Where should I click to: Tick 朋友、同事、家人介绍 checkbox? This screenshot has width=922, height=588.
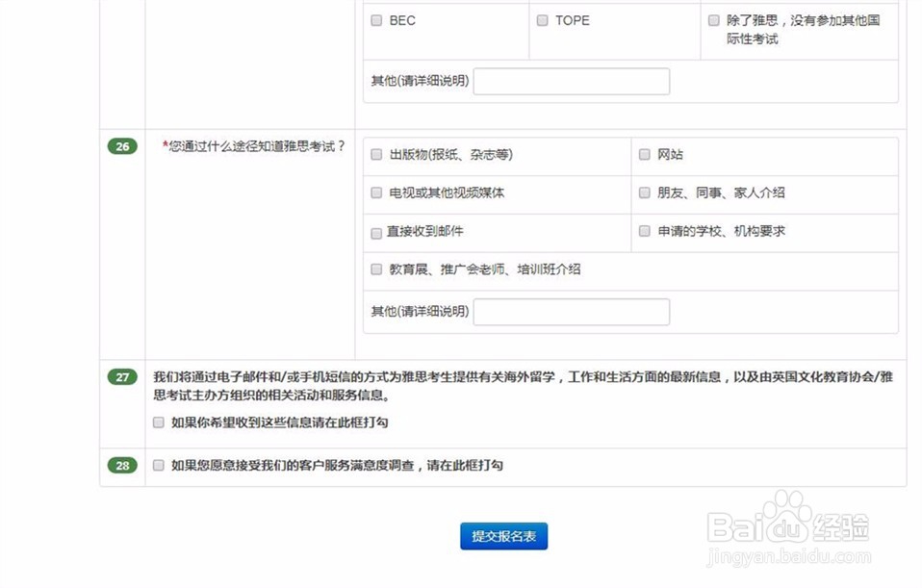645,192
